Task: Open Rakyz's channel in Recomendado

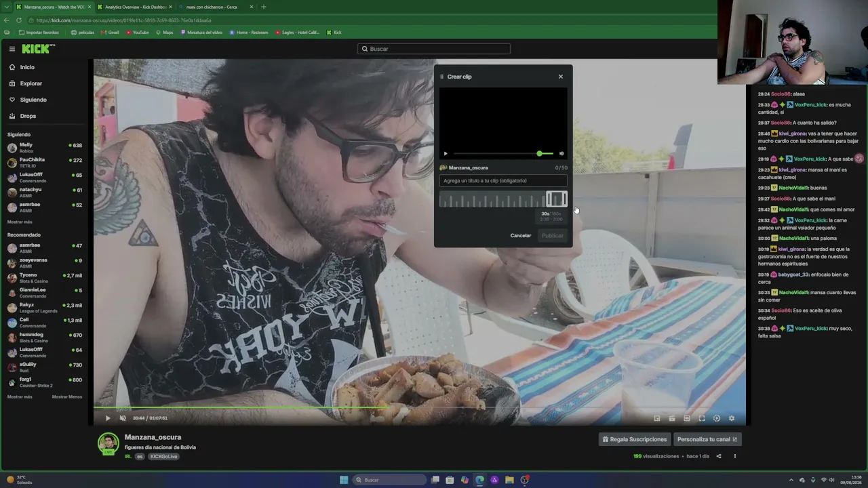Action: coord(45,307)
